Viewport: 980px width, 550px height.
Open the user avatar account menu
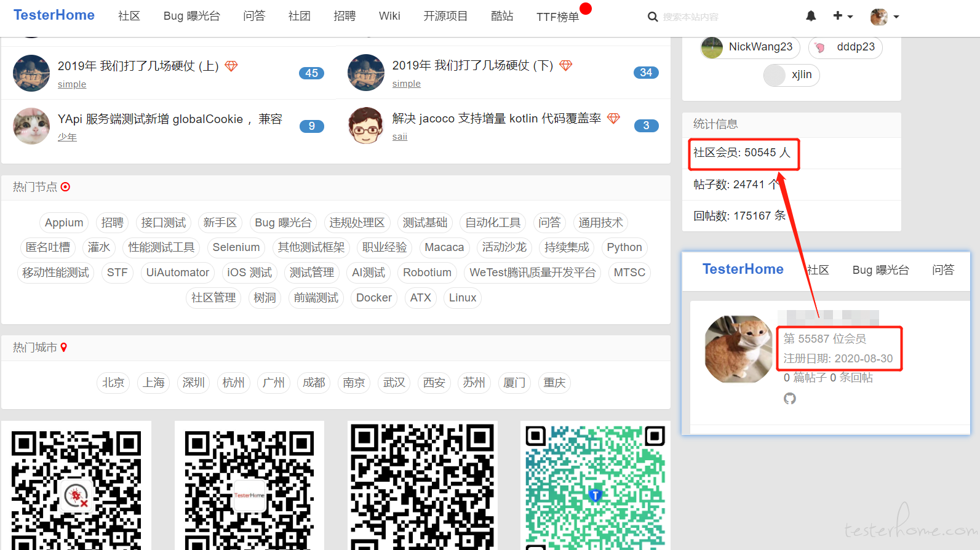885,17
